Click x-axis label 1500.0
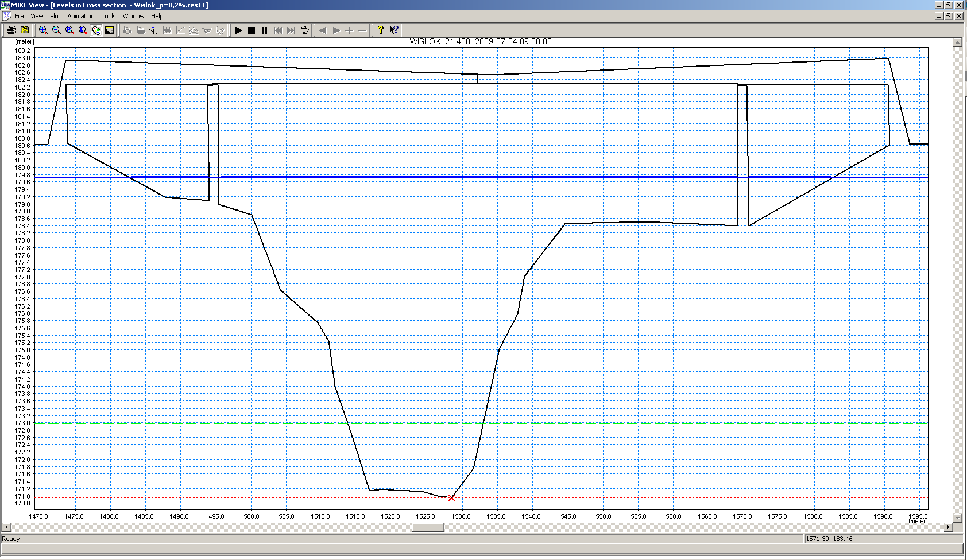Viewport: 967px width, 560px height. 249,516
